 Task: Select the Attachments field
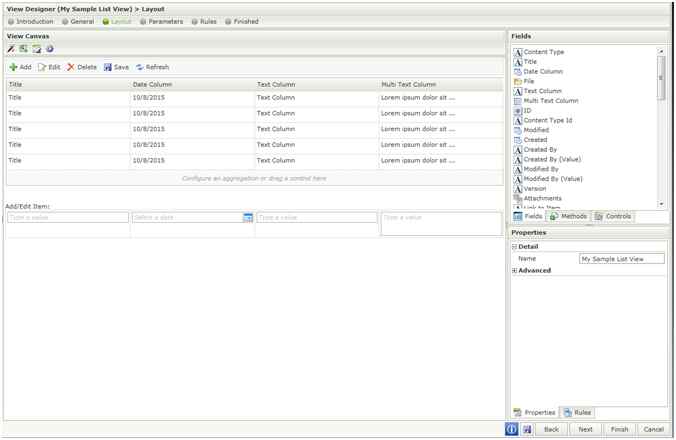click(538, 199)
